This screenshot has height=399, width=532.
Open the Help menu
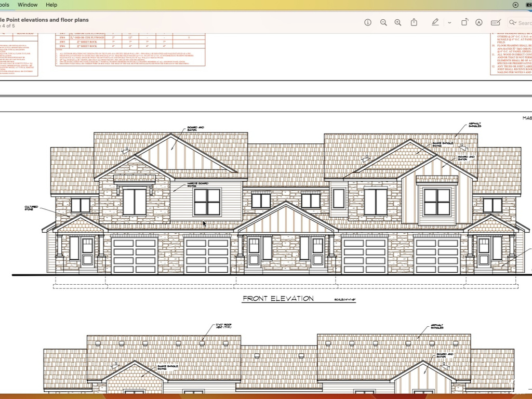(x=51, y=5)
